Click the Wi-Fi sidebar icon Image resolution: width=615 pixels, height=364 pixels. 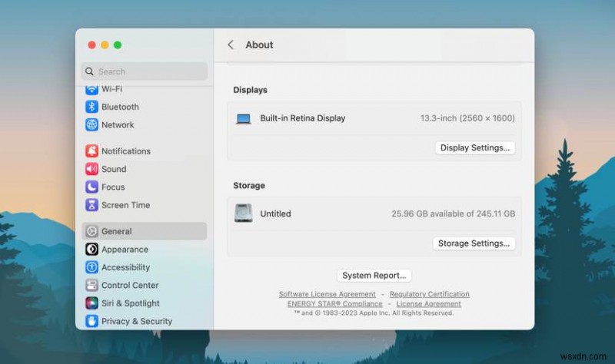pyautogui.click(x=91, y=90)
